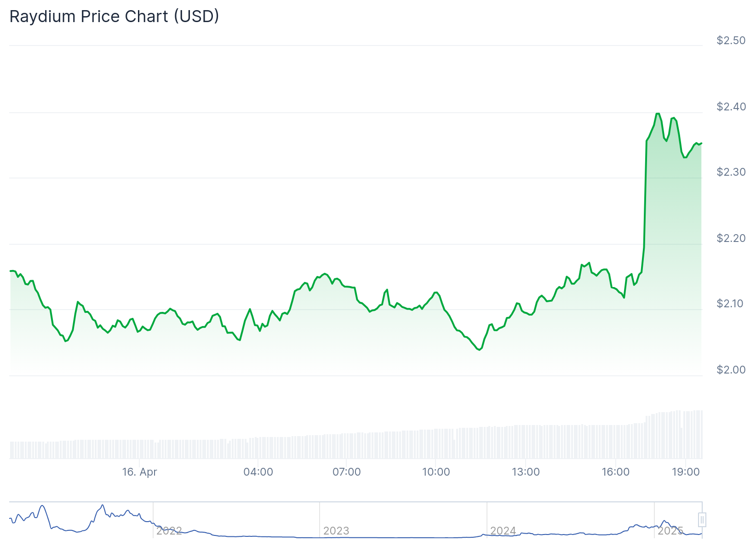756x552 pixels.
Task: Click the Raydium Price Chart (USD) title
Action: 115,17
